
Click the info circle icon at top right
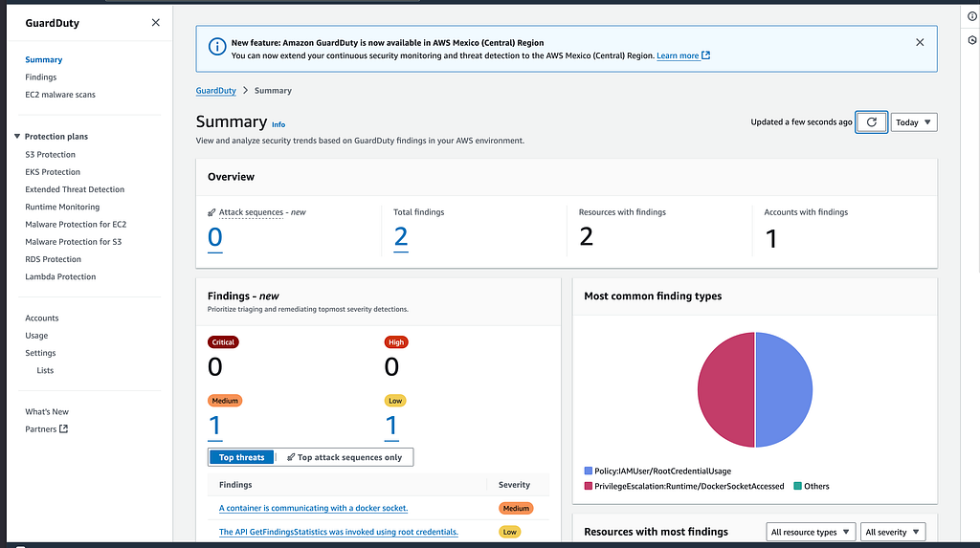click(972, 17)
